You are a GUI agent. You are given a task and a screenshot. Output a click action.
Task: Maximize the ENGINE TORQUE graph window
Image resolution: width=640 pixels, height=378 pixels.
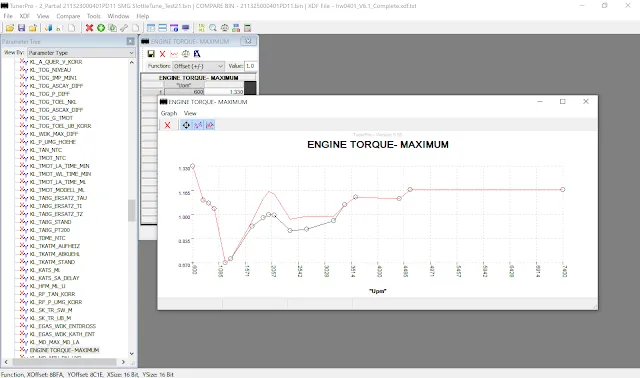[562, 101]
